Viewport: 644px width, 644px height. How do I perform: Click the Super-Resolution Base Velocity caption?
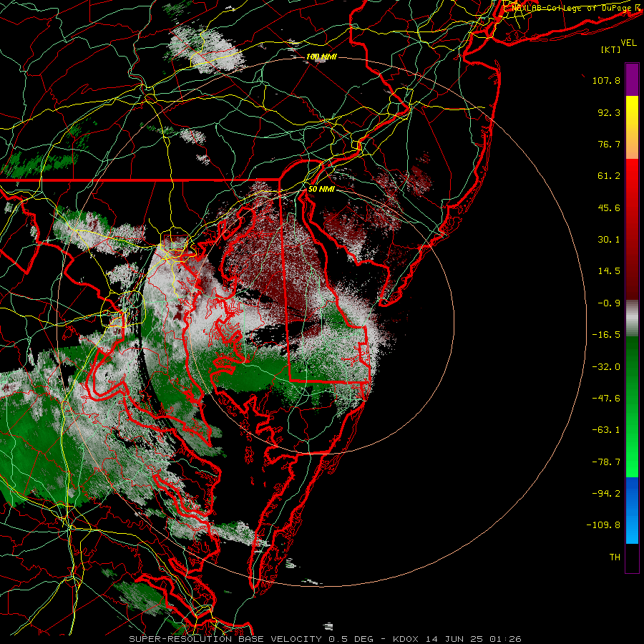[x=325, y=639]
